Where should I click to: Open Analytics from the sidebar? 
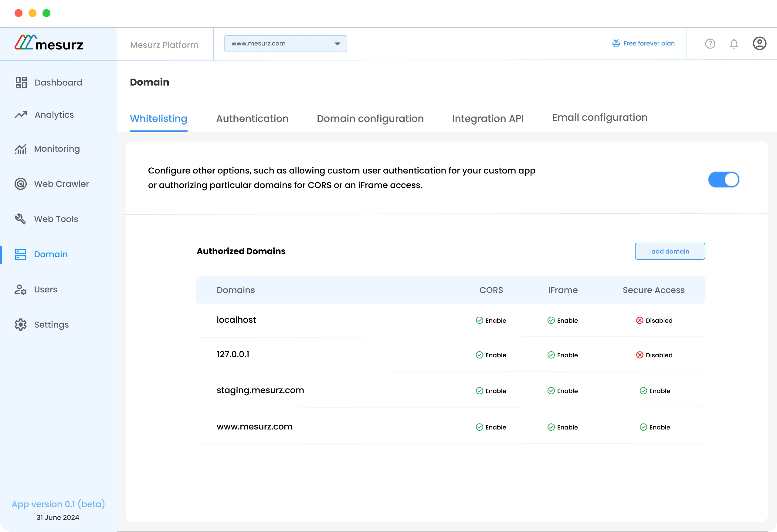coord(54,115)
